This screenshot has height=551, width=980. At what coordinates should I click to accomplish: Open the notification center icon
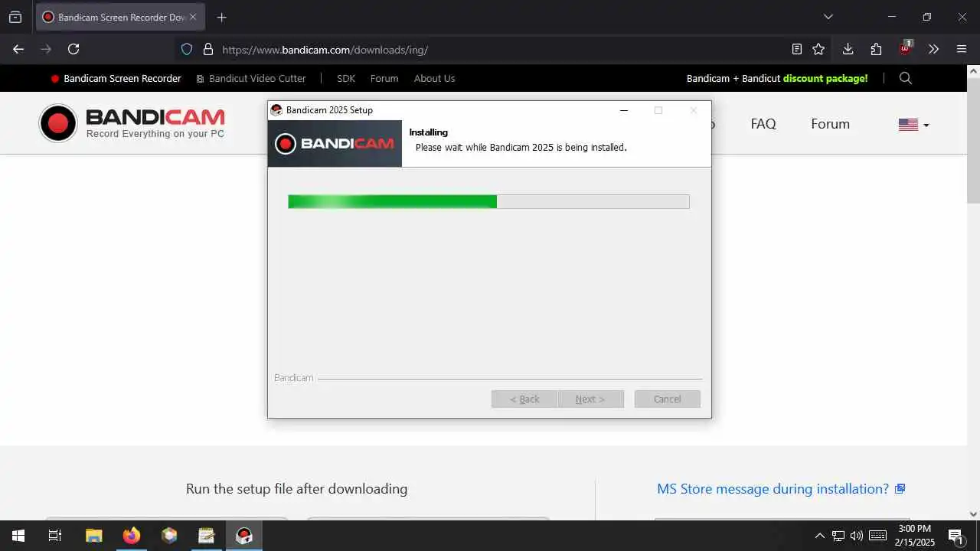(x=955, y=536)
